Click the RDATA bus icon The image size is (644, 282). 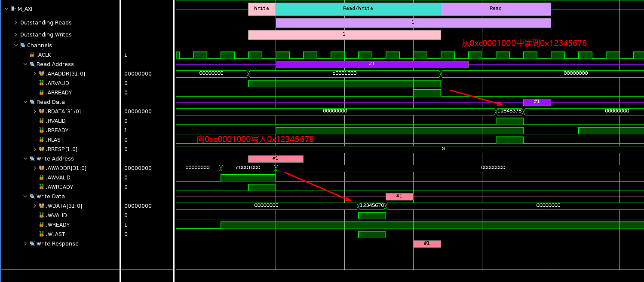tap(42, 111)
